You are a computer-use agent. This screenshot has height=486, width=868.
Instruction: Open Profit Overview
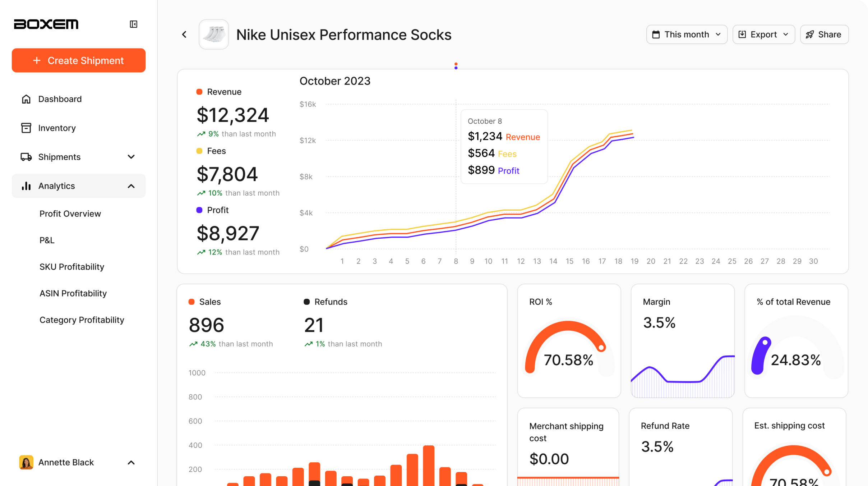tap(70, 214)
